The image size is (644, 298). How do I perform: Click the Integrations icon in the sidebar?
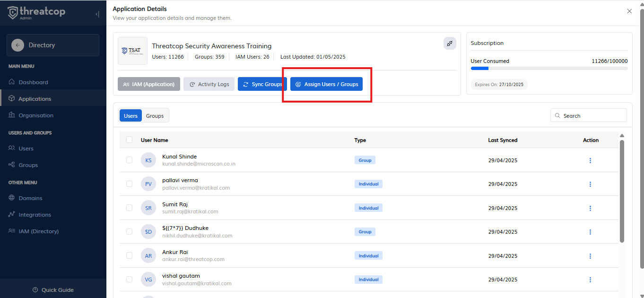click(12, 215)
